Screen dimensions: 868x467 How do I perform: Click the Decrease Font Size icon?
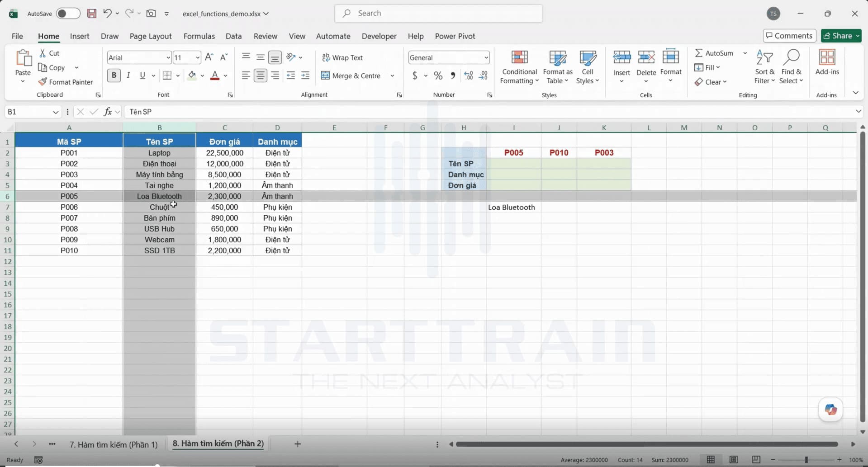click(224, 57)
